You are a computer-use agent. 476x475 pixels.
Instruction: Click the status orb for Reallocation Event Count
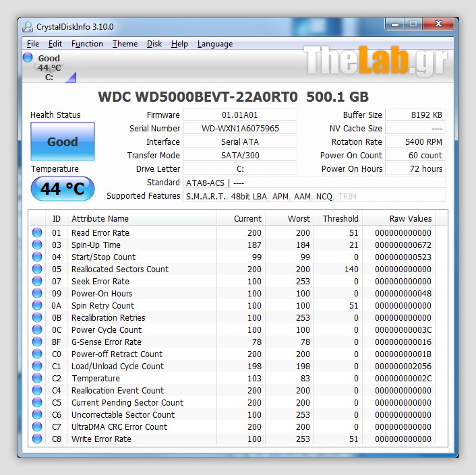37,390
